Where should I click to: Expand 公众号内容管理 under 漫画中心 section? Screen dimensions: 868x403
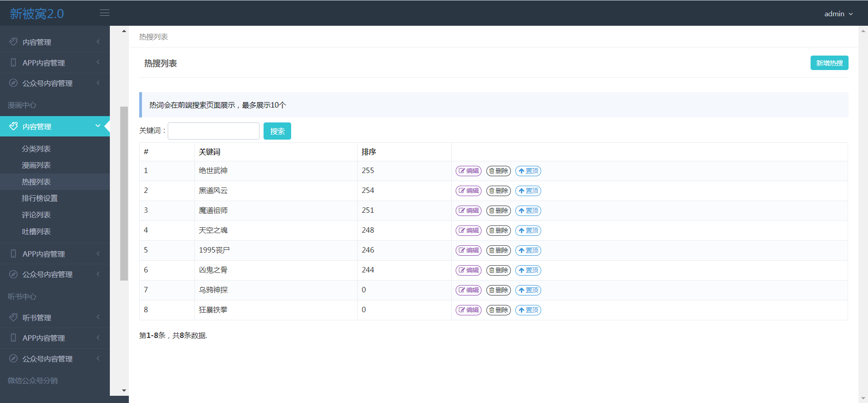(55, 274)
